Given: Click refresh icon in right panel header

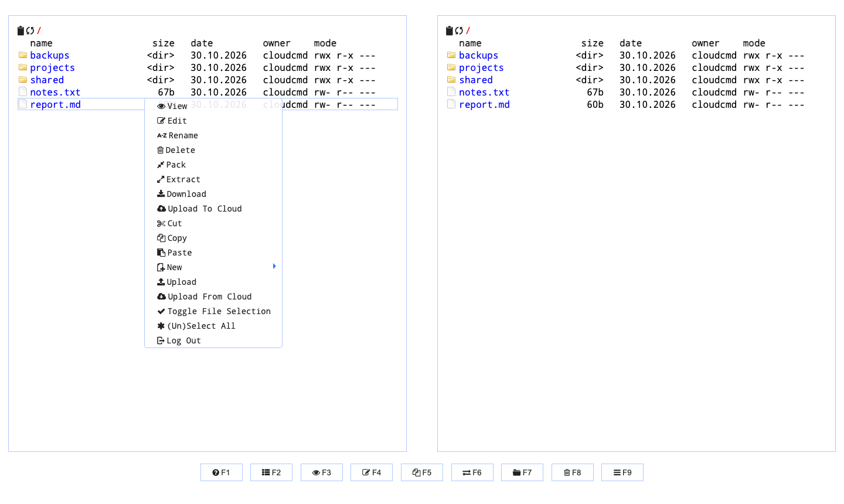Looking at the screenshot, I should point(459,30).
